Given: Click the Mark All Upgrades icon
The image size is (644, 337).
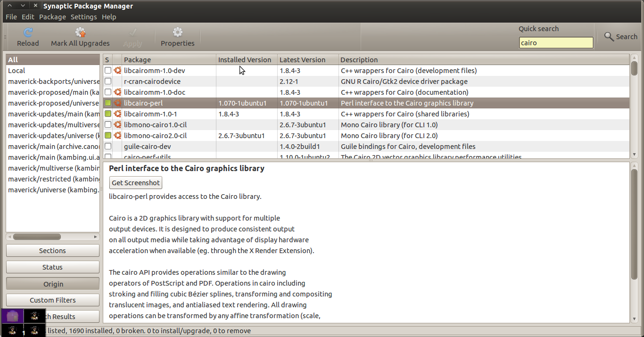Looking at the screenshot, I should (80, 32).
